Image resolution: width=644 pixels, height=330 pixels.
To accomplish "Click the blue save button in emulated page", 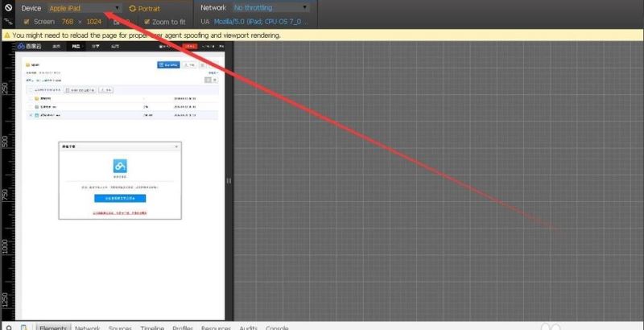I will (x=168, y=64).
